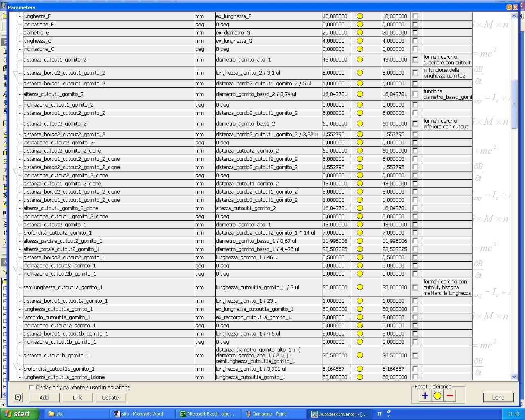525x420 pixels.
Task: Click the scroll down arrow of parameter list
Action: 514,377
